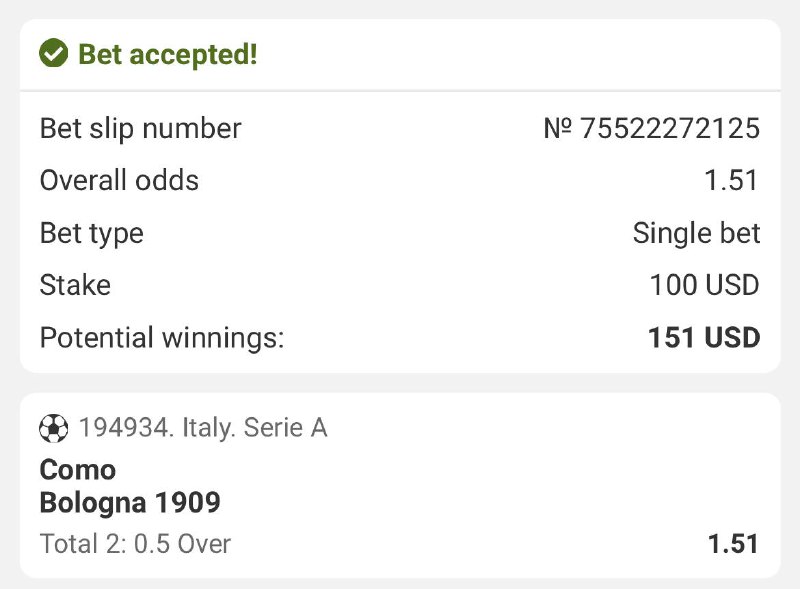Click the "Single bet" type value
This screenshot has width=800, height=589.
click(696, 233)
